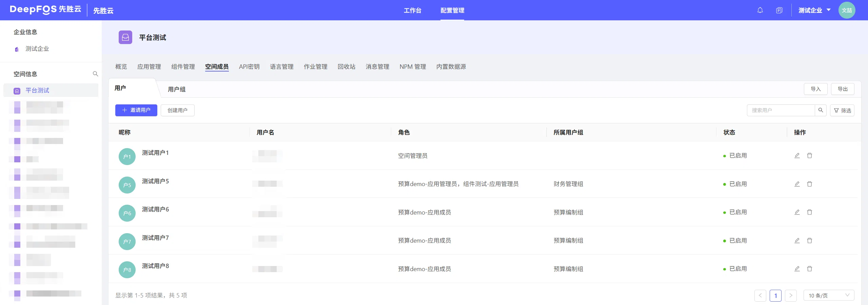This screenshot has height=305, width=868.
Task: Open the notification bell icon
Action: (x=760, y=10)
